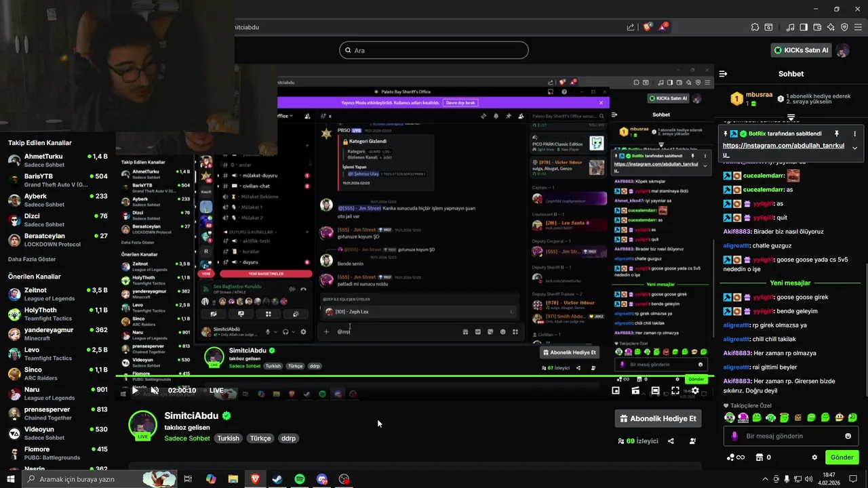Click the Brave Shields icon
Viewport: 868px width, 488px height.
648,27
